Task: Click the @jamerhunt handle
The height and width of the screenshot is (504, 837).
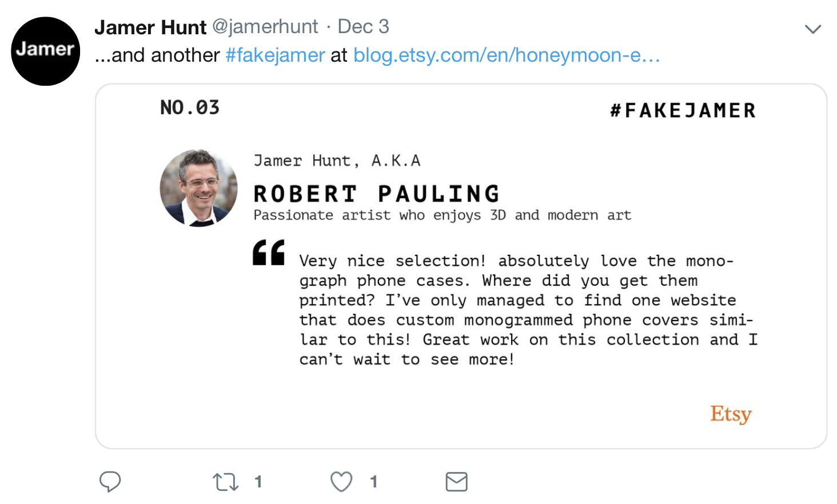Action: coord(265,26)
